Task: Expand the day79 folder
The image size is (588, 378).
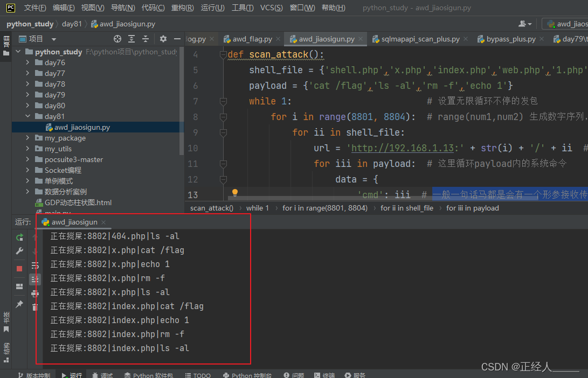Action: pyautogui.click(x=27, y=95)
